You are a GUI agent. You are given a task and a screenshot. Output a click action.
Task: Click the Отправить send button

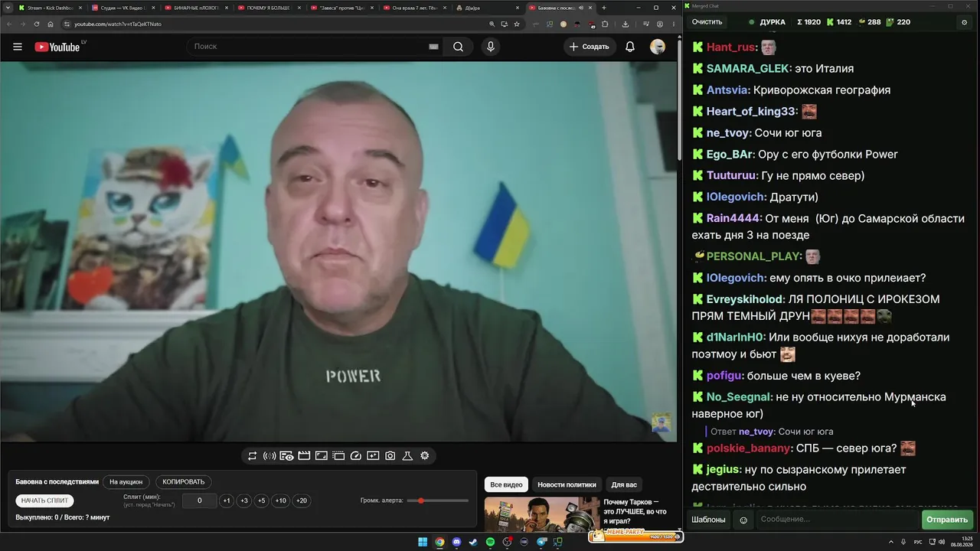pos(947,520)
